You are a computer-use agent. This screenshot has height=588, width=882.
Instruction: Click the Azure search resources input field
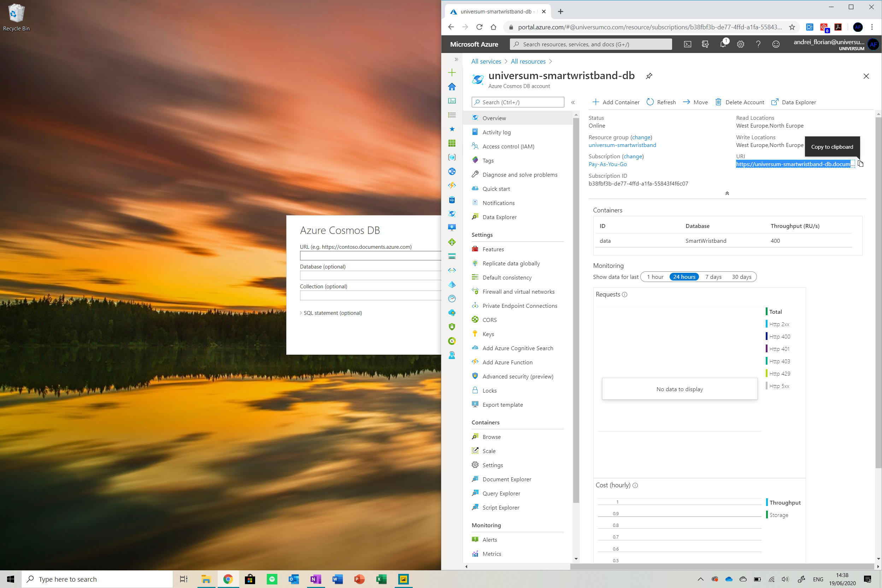pos(590,44)
